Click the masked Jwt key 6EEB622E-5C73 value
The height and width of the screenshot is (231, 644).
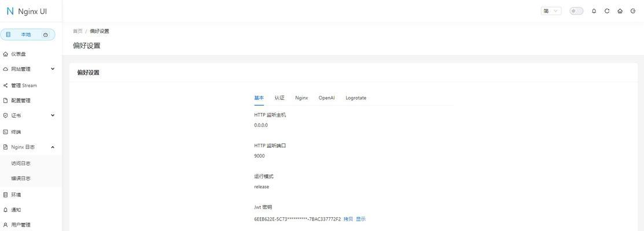coord(297,219)
